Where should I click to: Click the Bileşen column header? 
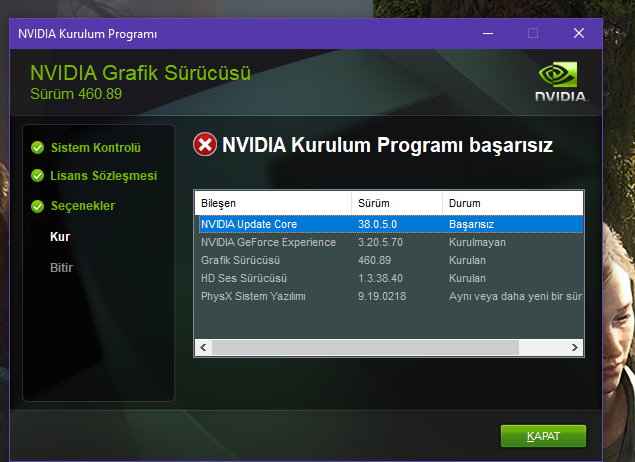click(273, 203)
